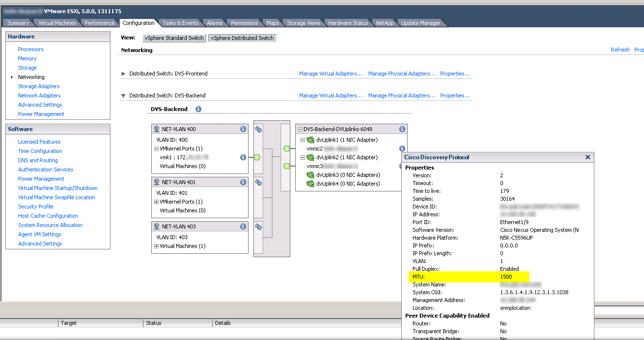Image resolution: width=644 pixels, height=340 pixels.
Task: Show info for NET-VLAN 400 port group
Action: point(243,129)
